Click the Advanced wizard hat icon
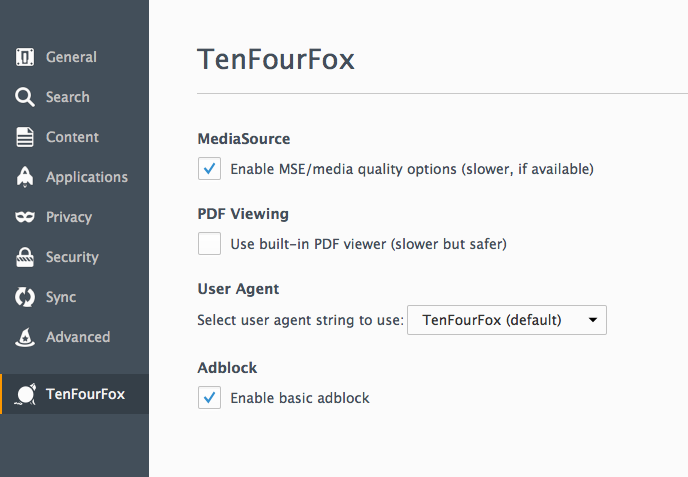This screenshot has height=477, width=688. [25, 337]
